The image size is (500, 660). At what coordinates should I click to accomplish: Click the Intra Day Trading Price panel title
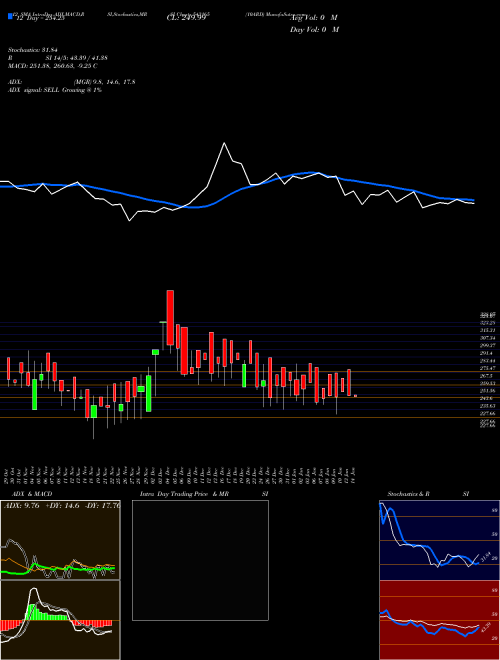[x=204, y=494]
